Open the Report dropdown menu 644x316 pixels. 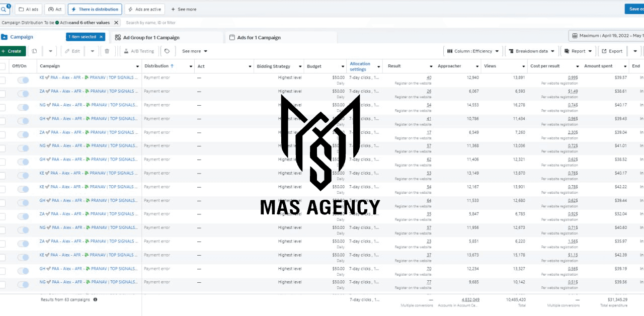pyautogui.click(x=578, y=51)
